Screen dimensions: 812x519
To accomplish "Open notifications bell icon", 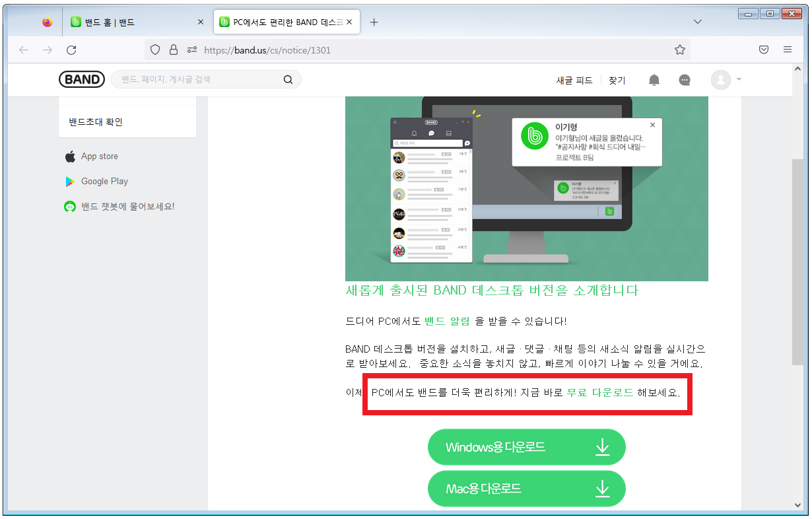I will pos(654,80).
